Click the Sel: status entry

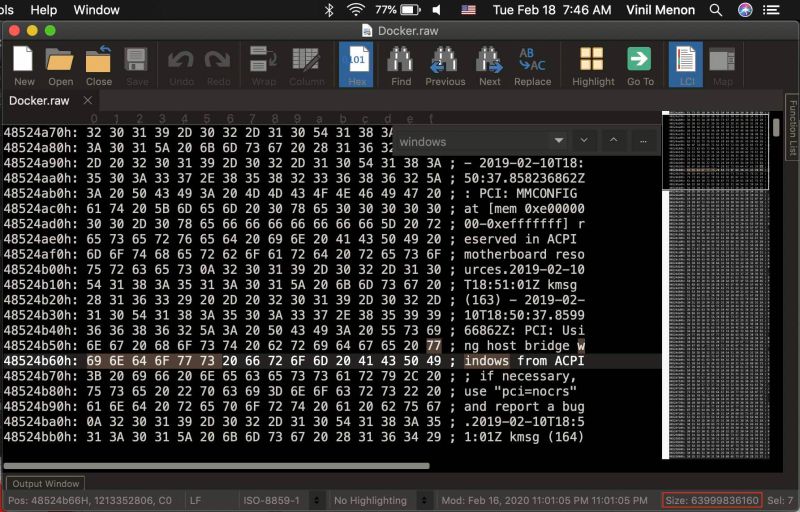[x=781, y=501]
